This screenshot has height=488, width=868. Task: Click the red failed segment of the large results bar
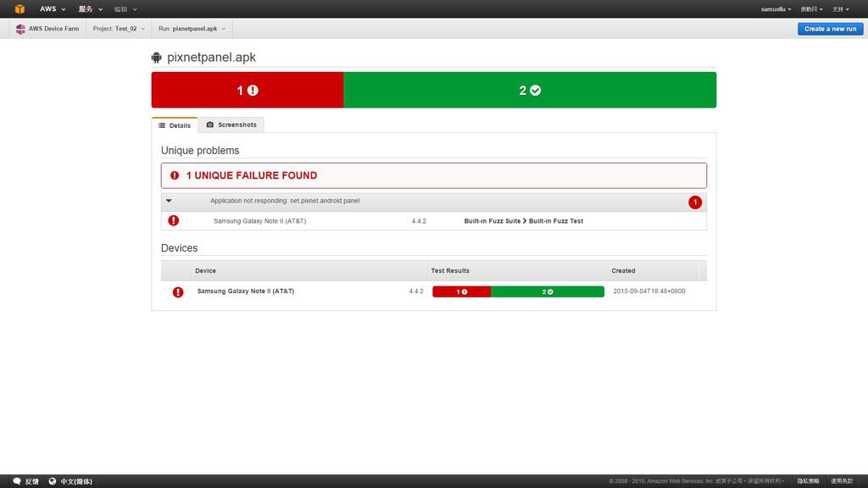[x=248, y=90]
